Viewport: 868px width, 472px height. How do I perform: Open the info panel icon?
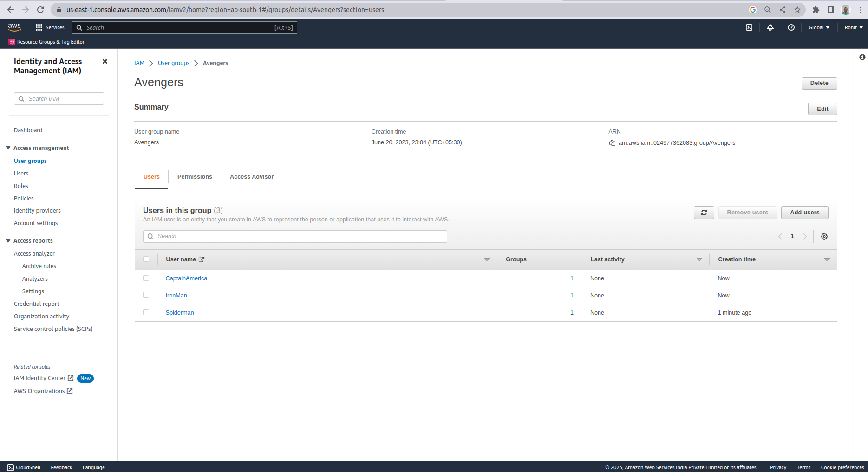(862, 57)
